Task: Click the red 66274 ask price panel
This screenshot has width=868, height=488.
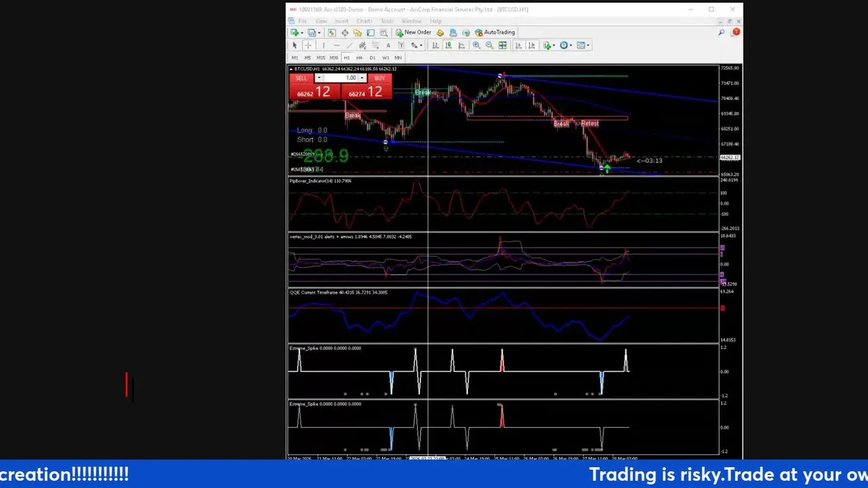Action: coord(366,91)
